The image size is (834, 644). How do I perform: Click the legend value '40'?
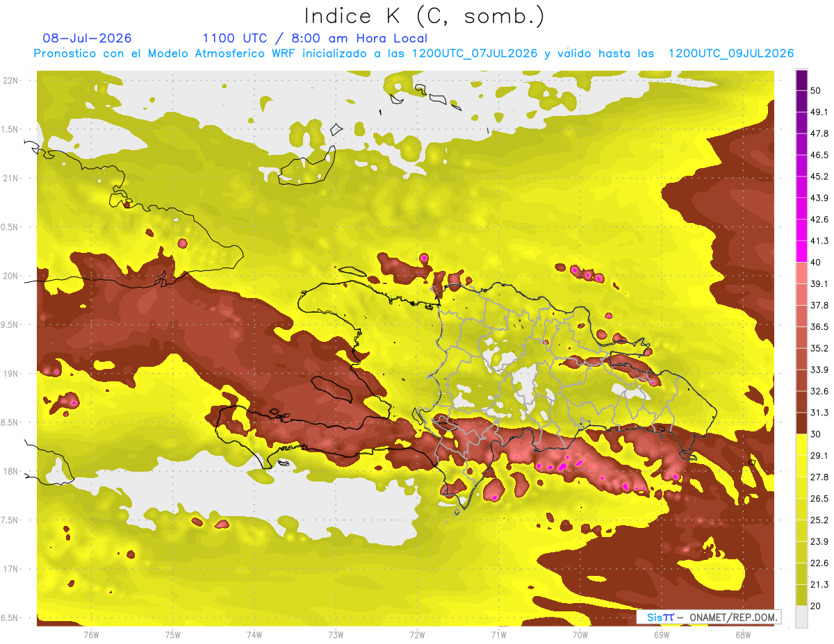pyautogui.click(x=816, y=263)
